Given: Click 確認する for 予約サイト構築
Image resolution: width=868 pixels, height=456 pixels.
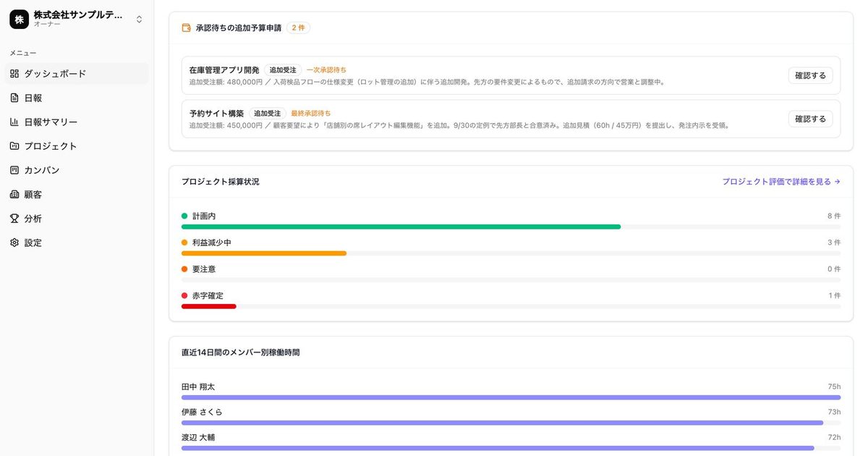Looking at the screenshot, I should (810, 119).
